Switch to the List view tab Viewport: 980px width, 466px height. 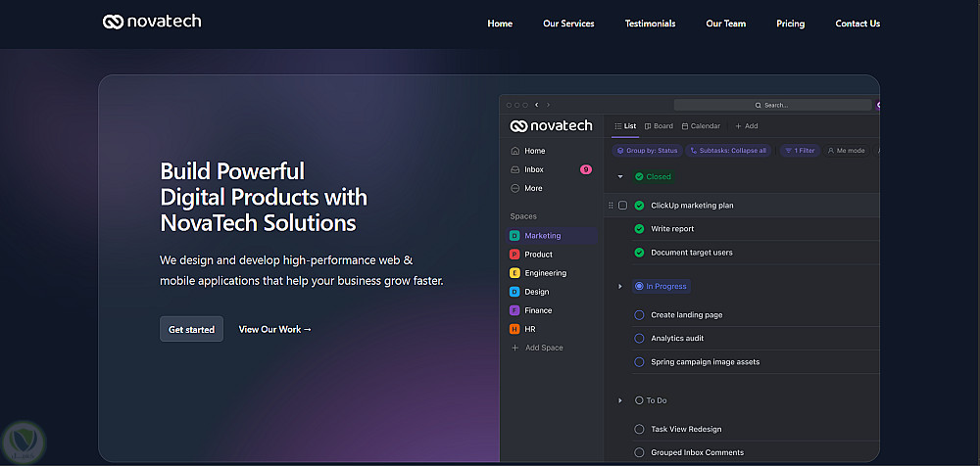(x=625, y=126)
